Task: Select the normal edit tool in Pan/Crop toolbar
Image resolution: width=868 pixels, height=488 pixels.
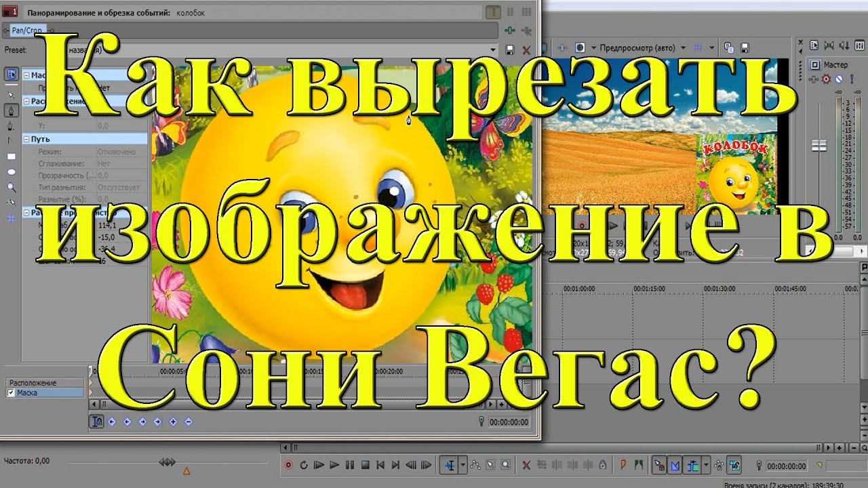Action: pyautogui.click(x=12, y=95)
